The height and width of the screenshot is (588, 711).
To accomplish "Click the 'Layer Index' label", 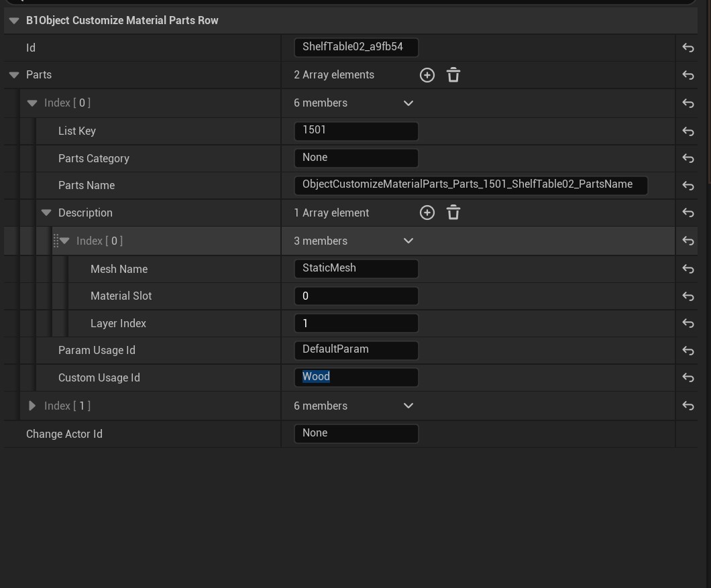I will [x=118, y=323].
